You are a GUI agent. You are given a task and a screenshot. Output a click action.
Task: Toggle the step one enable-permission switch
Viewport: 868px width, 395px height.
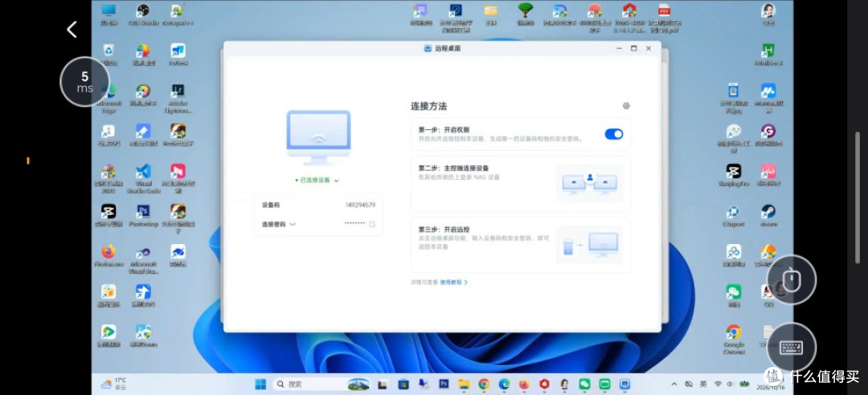click(x=613, y=134)
